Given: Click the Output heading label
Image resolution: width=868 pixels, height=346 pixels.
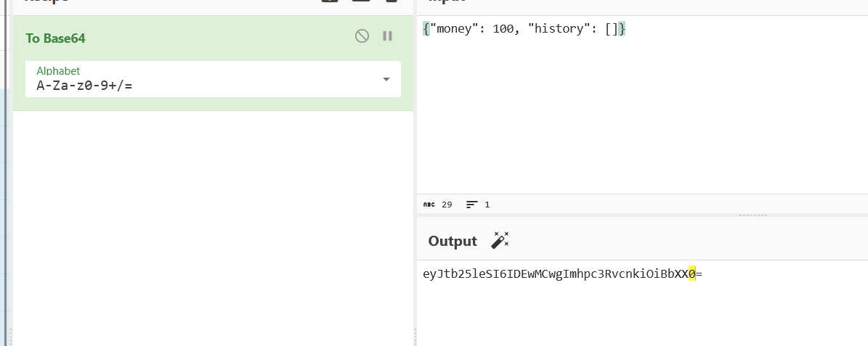Looking at the screenshot, I should 453,242.
